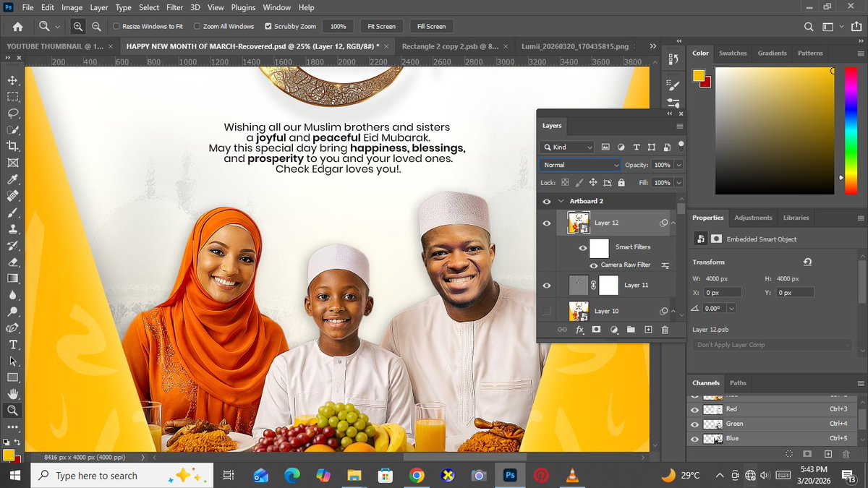Delete layer using the trash icon
Screen dimensions: 868x488
coord(665,330)
